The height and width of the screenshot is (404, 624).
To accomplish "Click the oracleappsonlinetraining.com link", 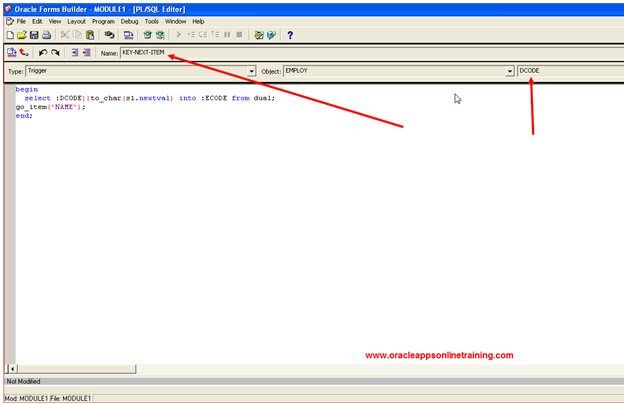I will point(439,355).
